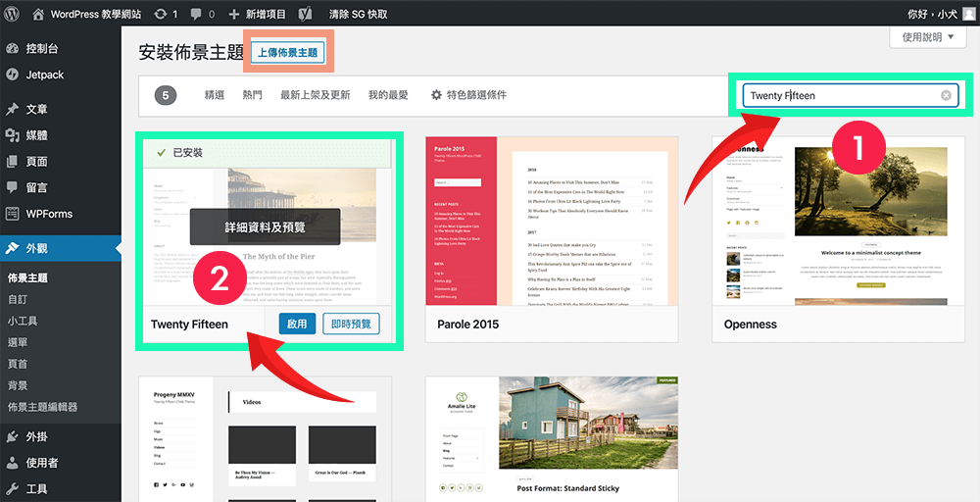The height and width of the screenshot is (502, 980).
Task: Open 佈景主題編輯器 theme editor item
Action: pos(42,407)
